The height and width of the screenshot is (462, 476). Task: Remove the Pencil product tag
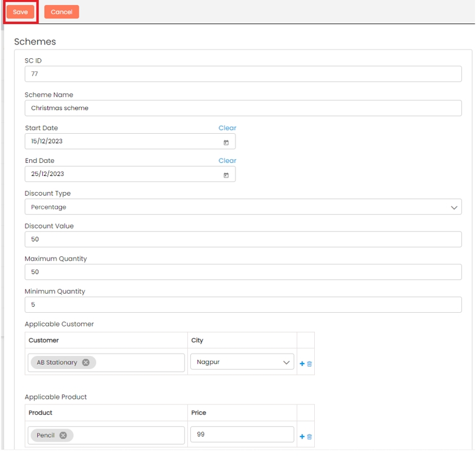coord(63,435)
